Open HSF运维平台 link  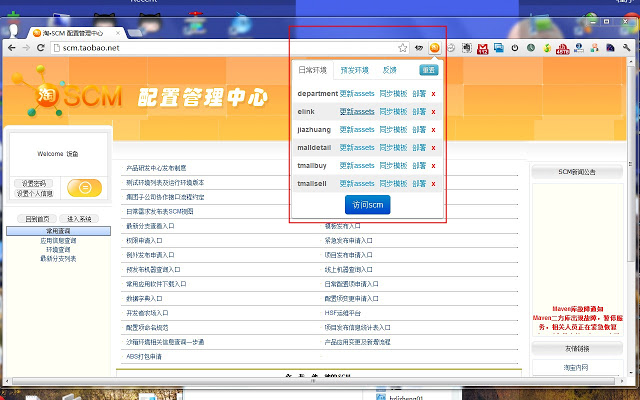343,313
